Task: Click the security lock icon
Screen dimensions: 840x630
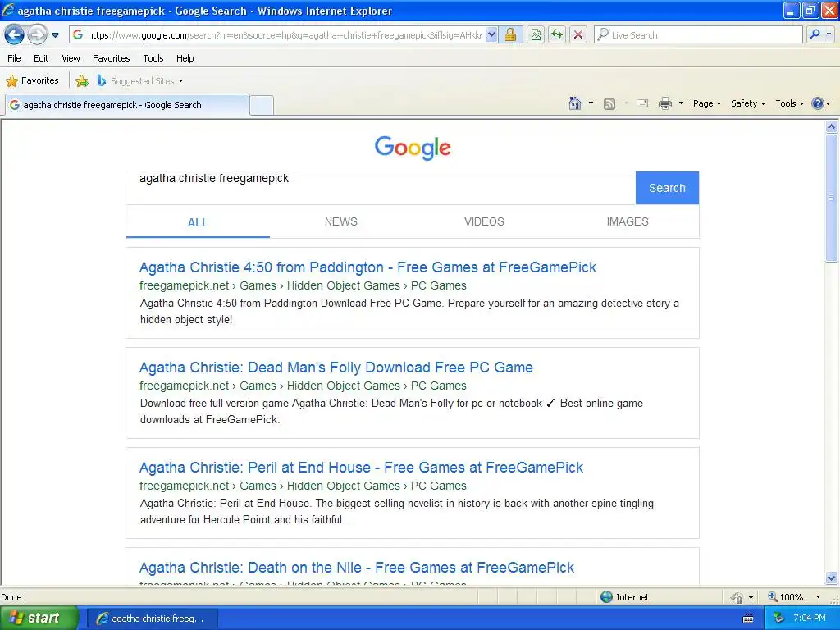Action: [511, 35]
